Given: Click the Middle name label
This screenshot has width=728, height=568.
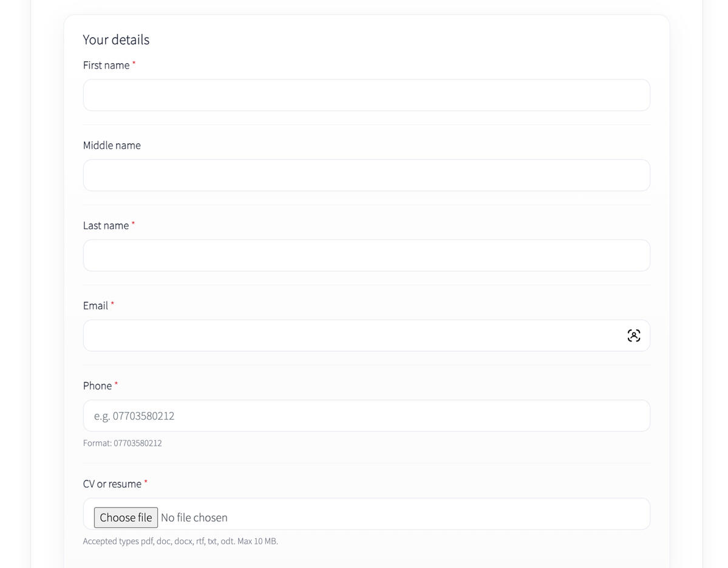Looking at the screenshot, I should tap(112, 146).
